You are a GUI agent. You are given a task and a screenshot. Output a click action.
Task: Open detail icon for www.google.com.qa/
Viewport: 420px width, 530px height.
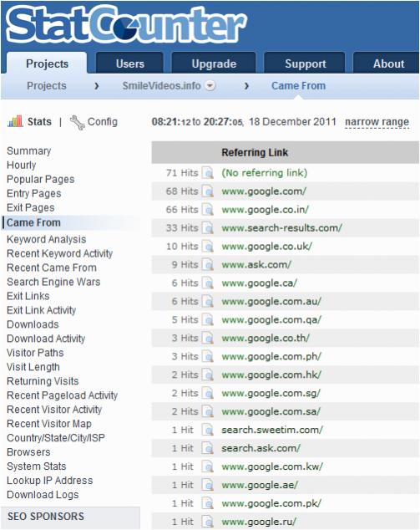click(208, 320)
